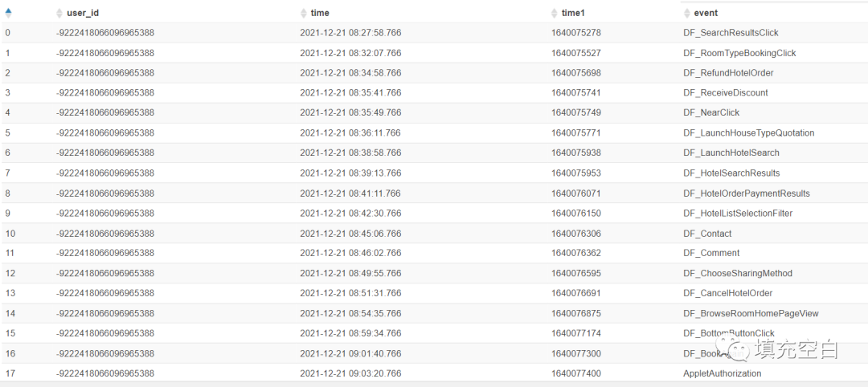Select the DF_SearchResultsClick event cell

tap(731, 33)
